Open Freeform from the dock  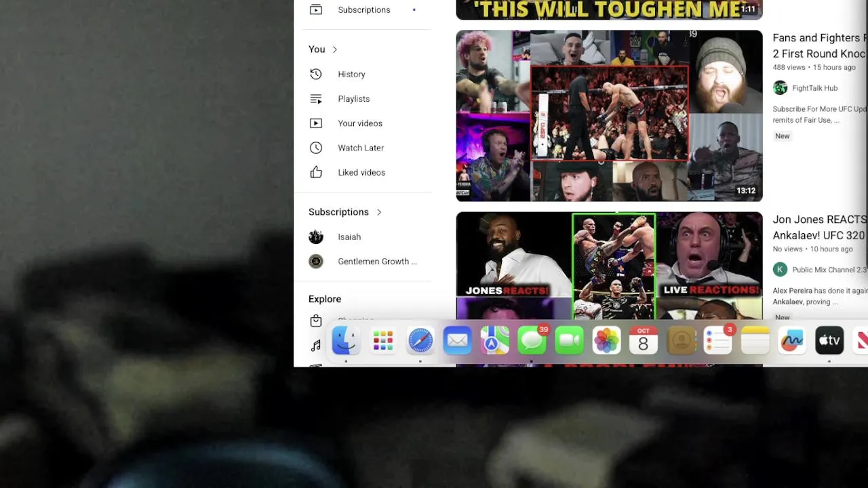click(792, 341)
